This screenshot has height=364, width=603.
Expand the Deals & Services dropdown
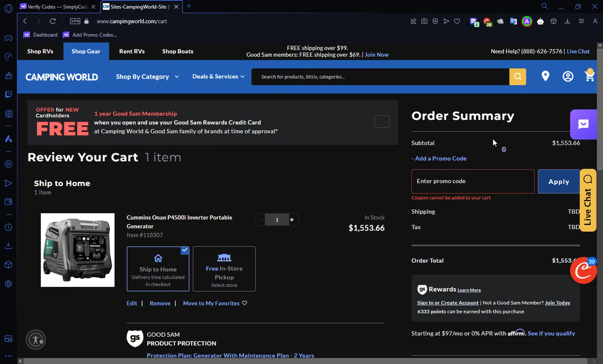pos(218,77)
